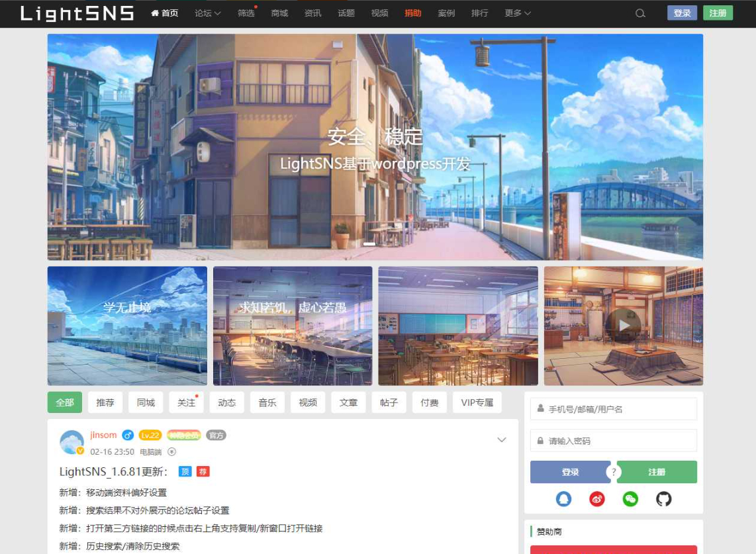756x554 pixels.
Task: Click the globe icon beside 电脑端
Action: click(x=171, y=452)
